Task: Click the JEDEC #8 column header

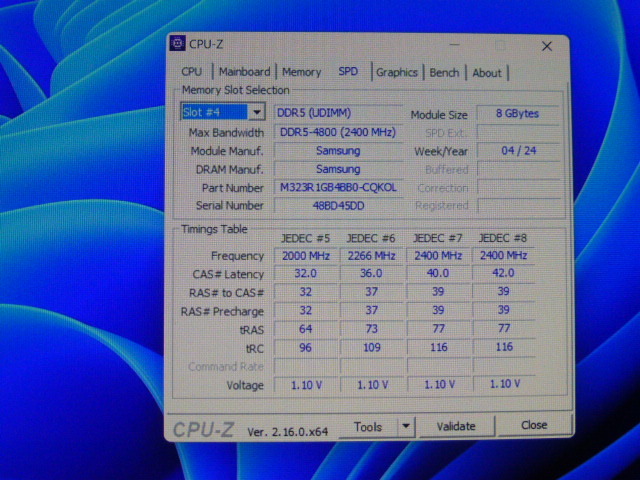Action: coord(502,238)
